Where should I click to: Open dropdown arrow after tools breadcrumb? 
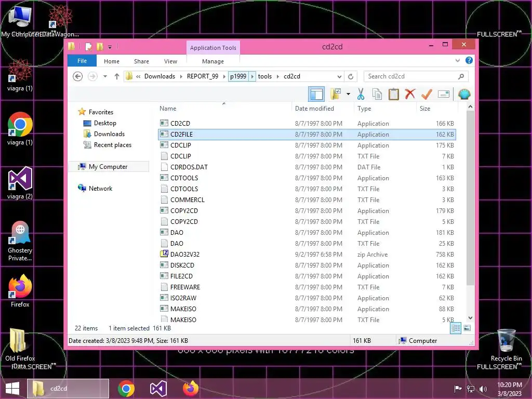277,76
